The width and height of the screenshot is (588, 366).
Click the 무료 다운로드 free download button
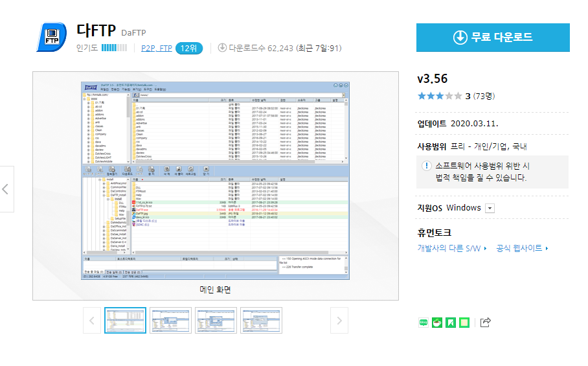[493, 38]
